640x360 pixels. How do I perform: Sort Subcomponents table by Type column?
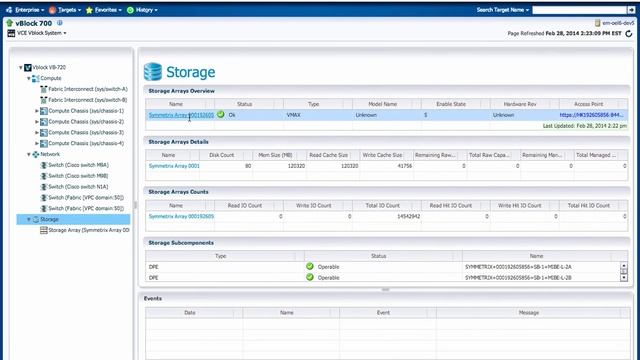pos(220,256)
